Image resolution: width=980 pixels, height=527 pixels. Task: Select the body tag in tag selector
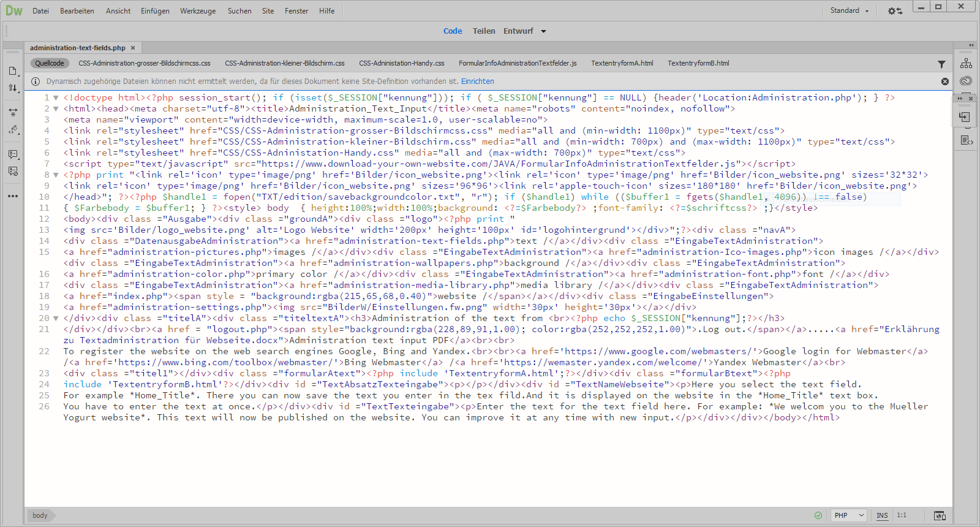click(x=40, y=515)
